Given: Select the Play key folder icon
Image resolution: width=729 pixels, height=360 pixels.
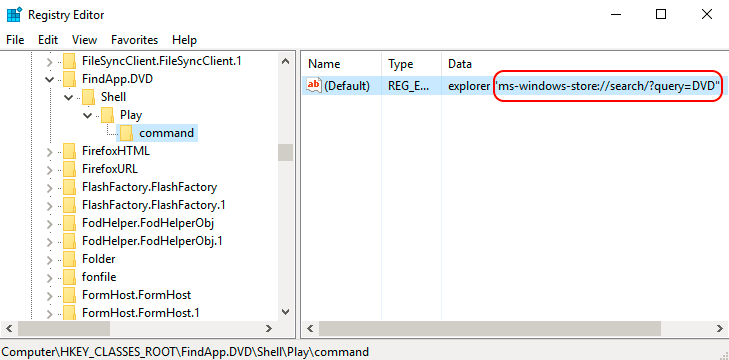Looking at the screenshot, I should (107, 115).
